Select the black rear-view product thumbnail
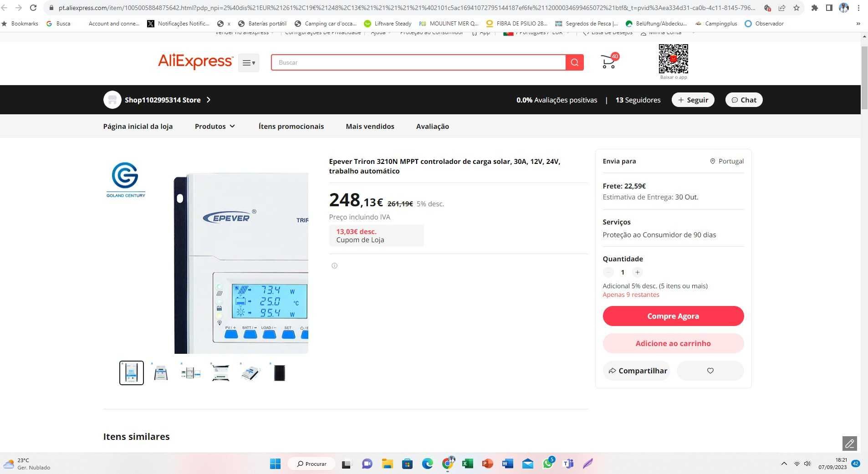 click(280, 373)
